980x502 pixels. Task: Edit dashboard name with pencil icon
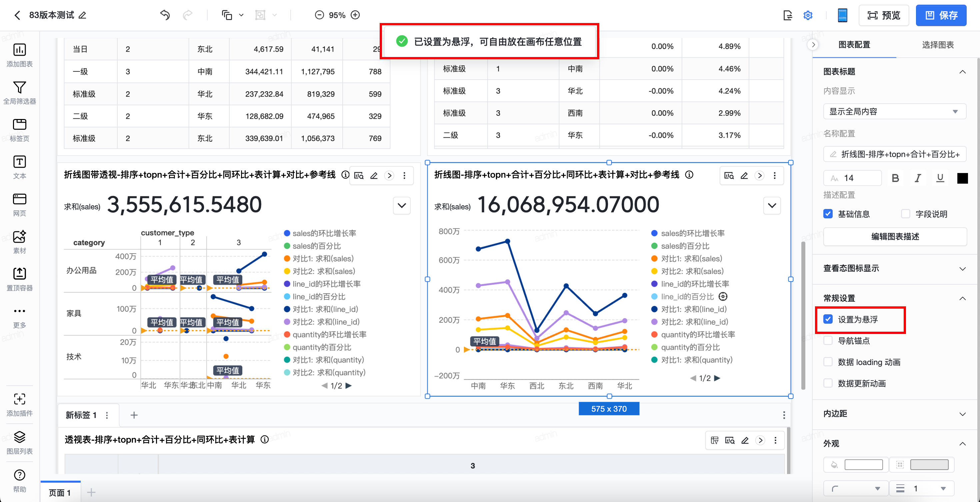point(82,15)
